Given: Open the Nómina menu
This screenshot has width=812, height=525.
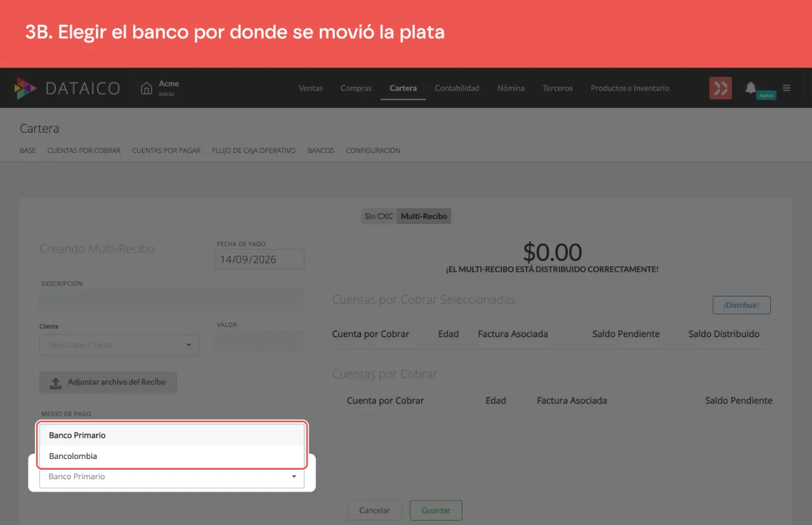Looking at the screenshot, I should [x=511, y=88].
